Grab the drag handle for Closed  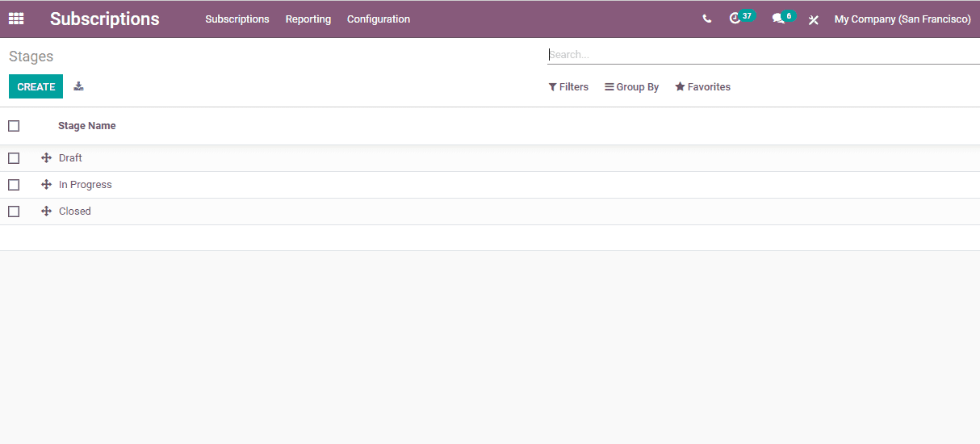click(46, 212)
